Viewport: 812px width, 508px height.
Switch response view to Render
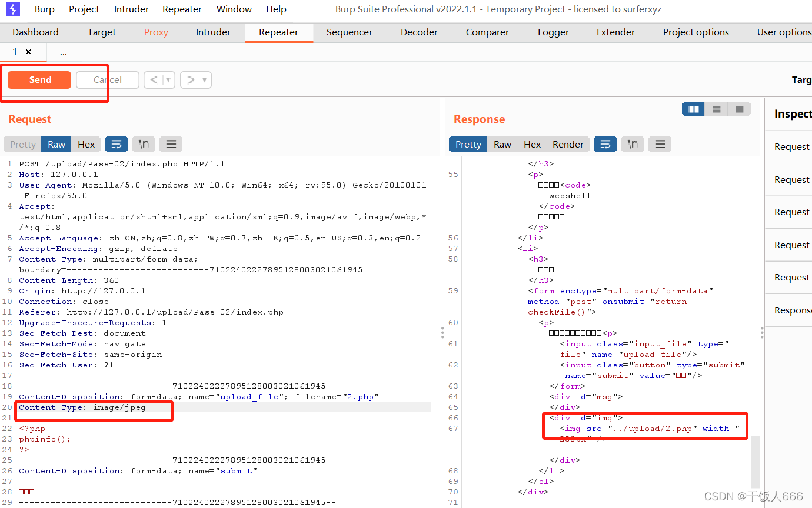tap(568, 144)
